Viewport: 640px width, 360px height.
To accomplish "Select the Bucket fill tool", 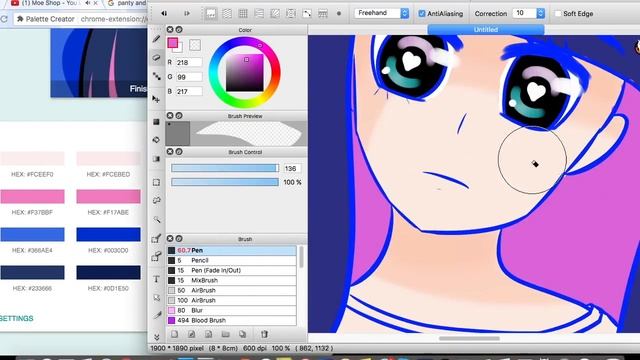I will click(x=156, y=140).
